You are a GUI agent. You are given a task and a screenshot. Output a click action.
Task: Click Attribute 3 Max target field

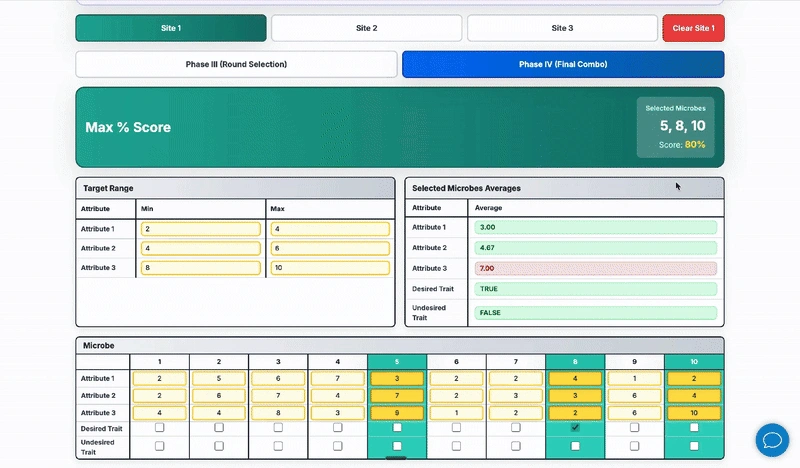tap(329, 268)
